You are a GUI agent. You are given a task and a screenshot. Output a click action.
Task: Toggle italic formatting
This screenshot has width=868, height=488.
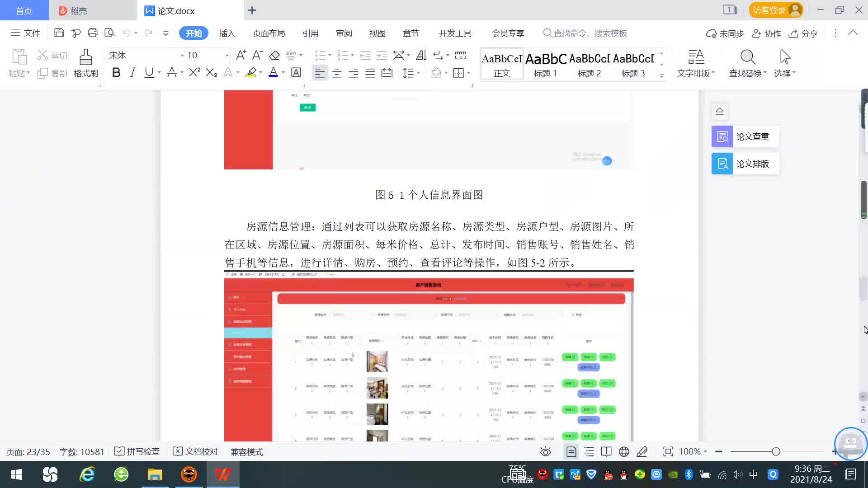click(132, 72)
